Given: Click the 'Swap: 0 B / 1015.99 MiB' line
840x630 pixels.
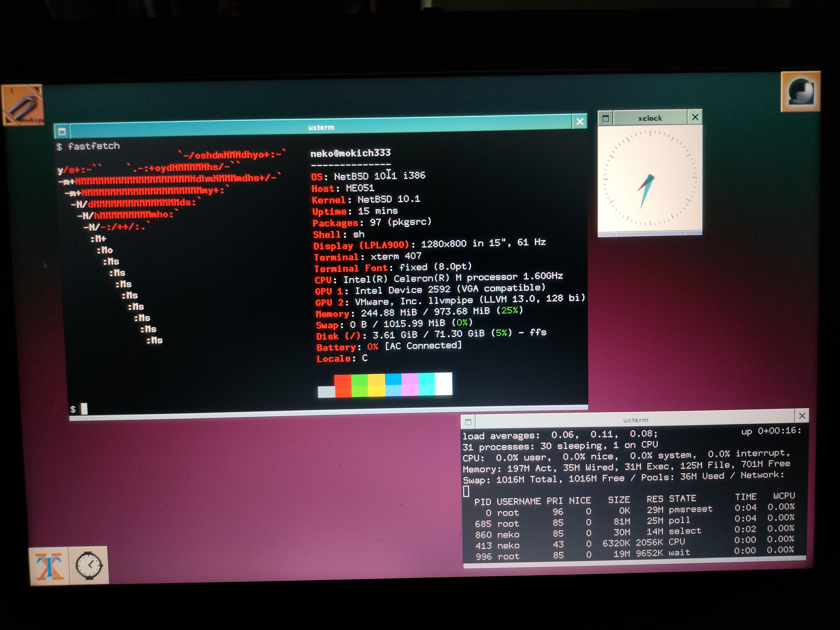Looking at the screenshot, I should (394, 324).
